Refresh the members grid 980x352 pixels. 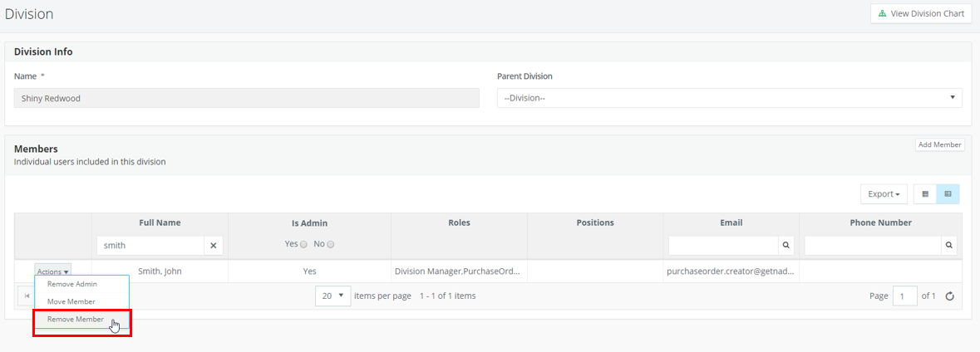949,296
